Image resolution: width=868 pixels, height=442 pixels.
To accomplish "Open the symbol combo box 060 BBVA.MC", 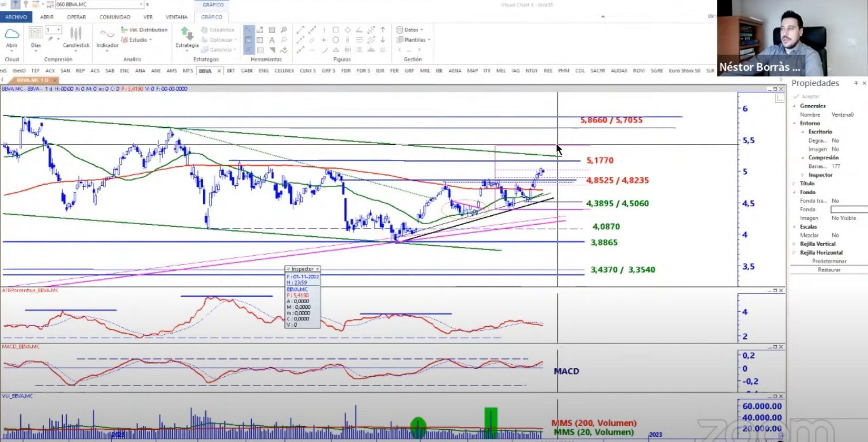I will click(x=99, y=4).
